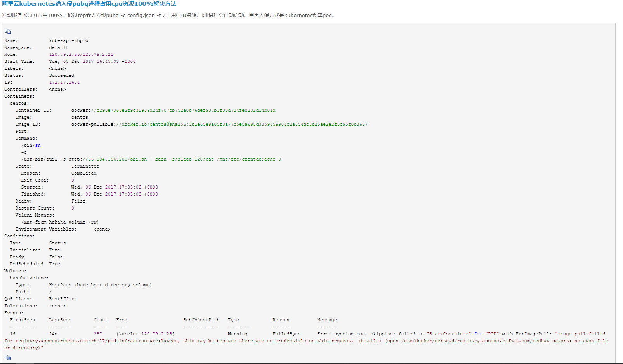Select Status value Succeeded

coord(61,75)
